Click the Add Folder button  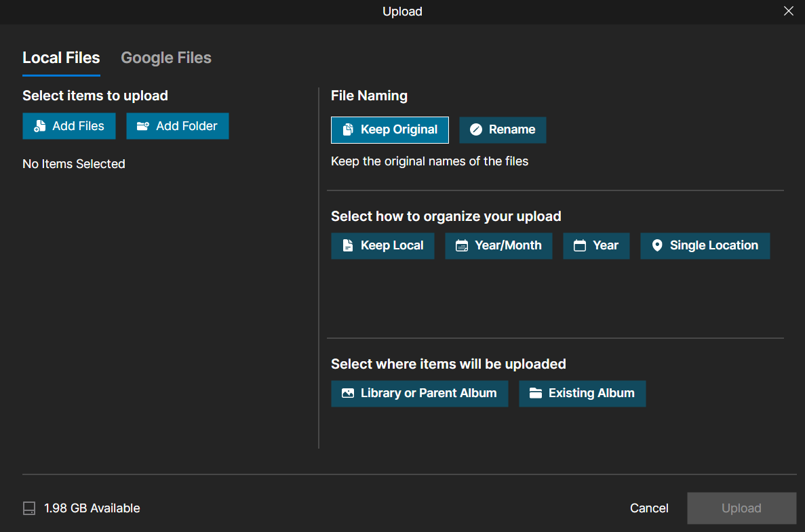click(x=178, y=126)
